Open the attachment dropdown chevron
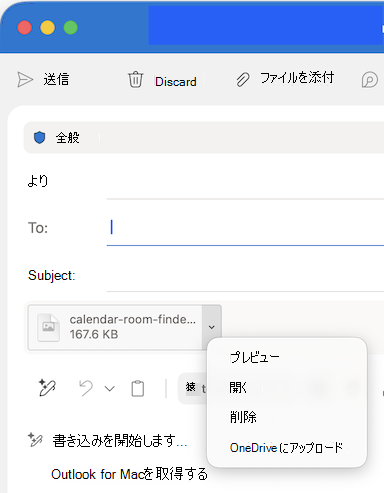Viewport: 384px width, 493px height. 212,327
